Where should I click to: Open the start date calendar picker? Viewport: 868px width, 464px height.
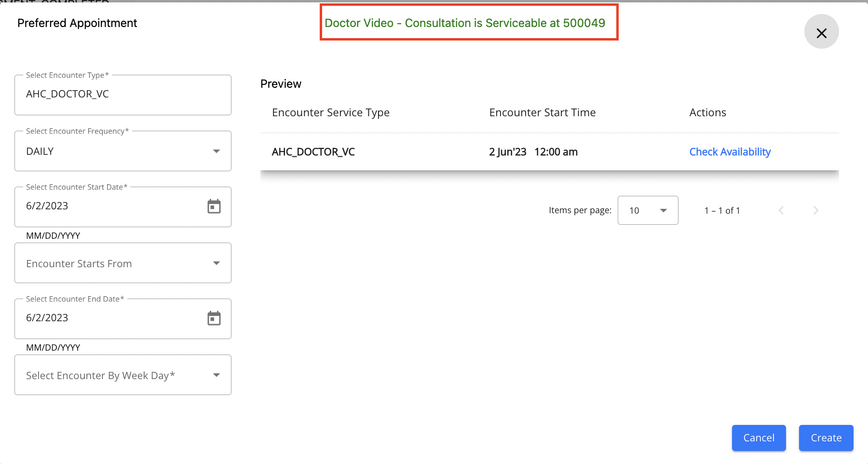[x=214, y=206]
